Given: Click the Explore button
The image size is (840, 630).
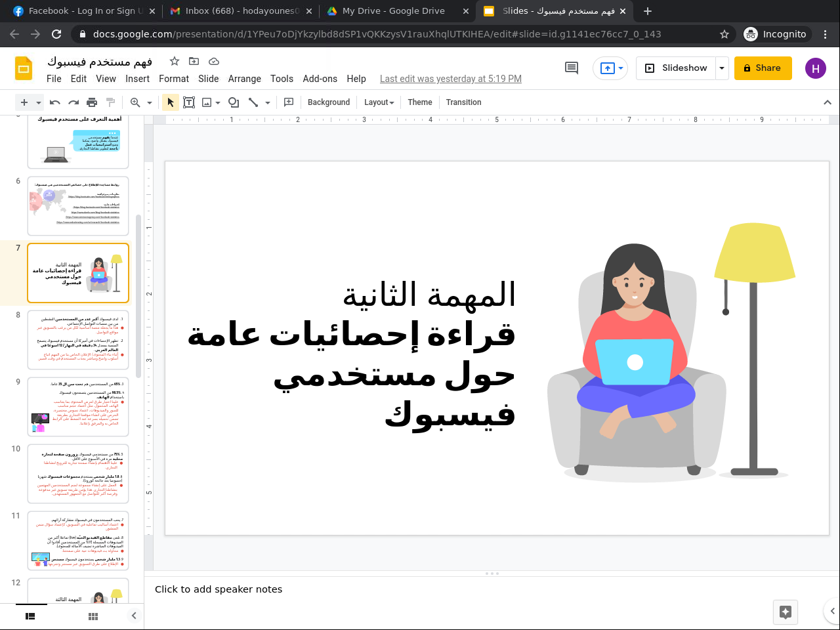Looking at the screenshot, I should pyautogui.click(x=786, y=612).
